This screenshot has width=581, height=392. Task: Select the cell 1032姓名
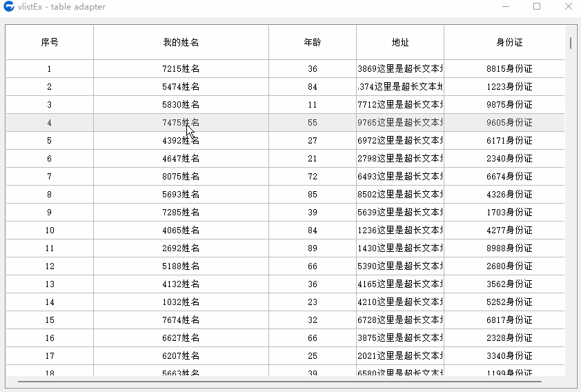181,302
